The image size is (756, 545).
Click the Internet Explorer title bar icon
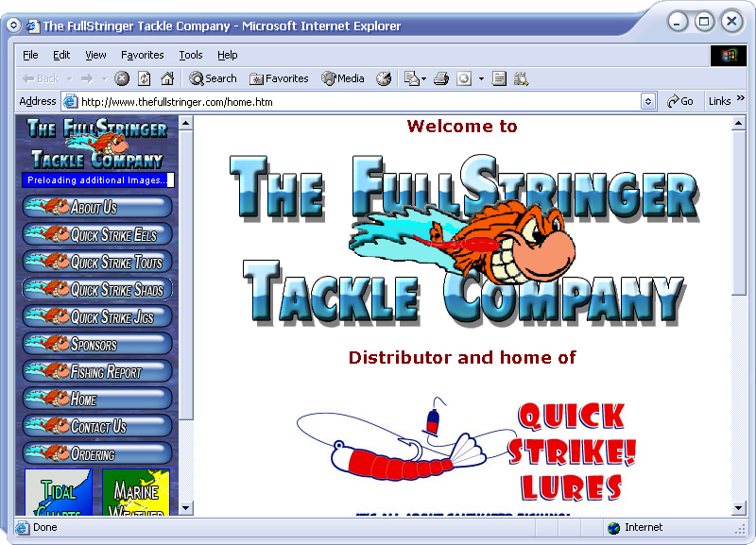pyautogui.click(x=33, y=26)
